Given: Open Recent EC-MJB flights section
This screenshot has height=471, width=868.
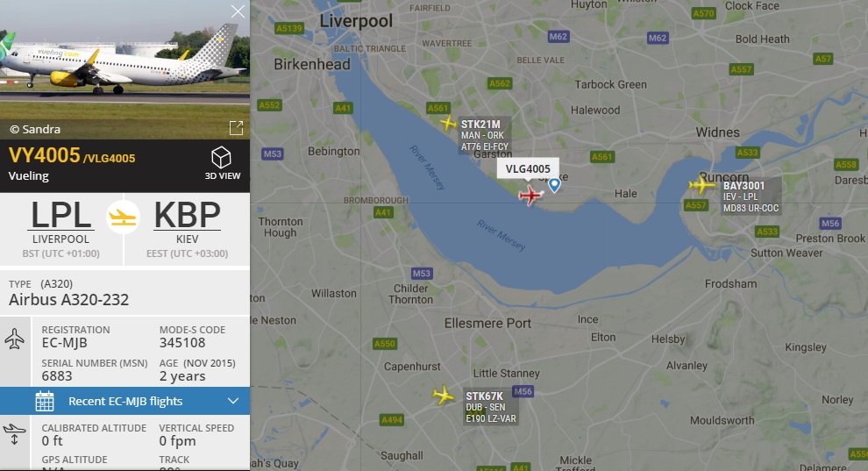Looking at the screenshot, I should (125, 401).
